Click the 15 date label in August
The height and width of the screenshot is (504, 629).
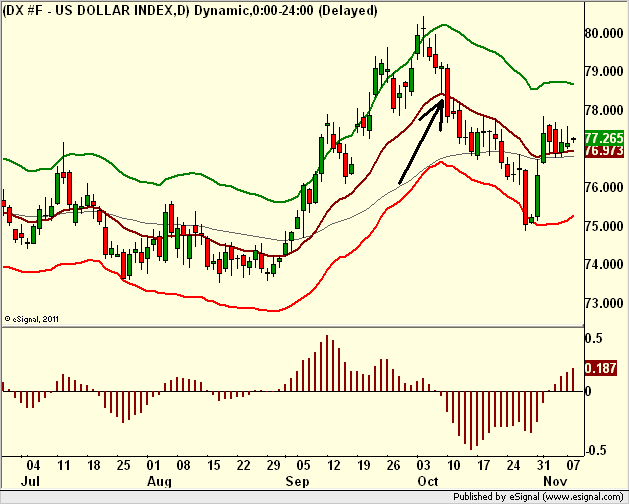[x=213, y=465]
